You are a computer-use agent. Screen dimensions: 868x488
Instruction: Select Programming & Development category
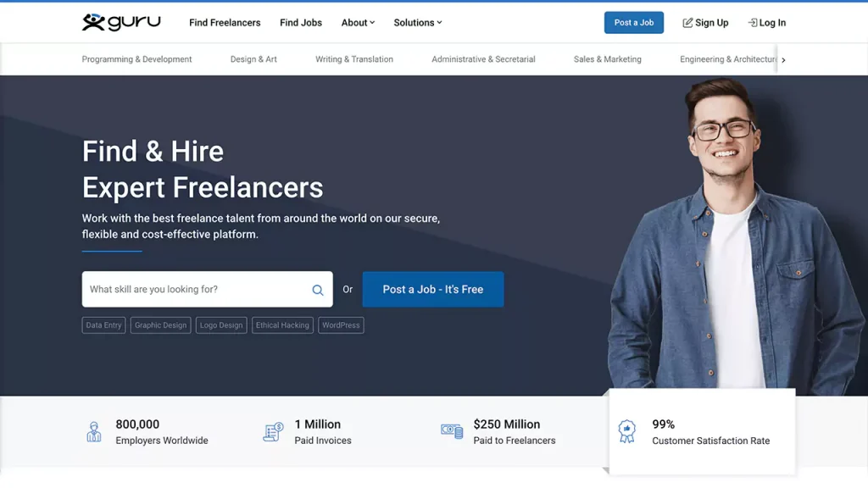[x=136, y=59]
